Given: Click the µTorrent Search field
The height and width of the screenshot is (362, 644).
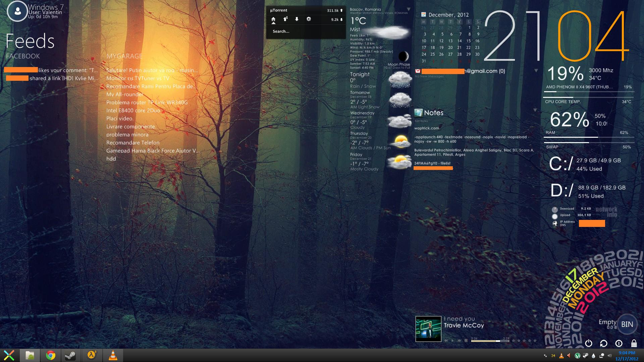Looking at the screenshot, I should click(281, 32).
